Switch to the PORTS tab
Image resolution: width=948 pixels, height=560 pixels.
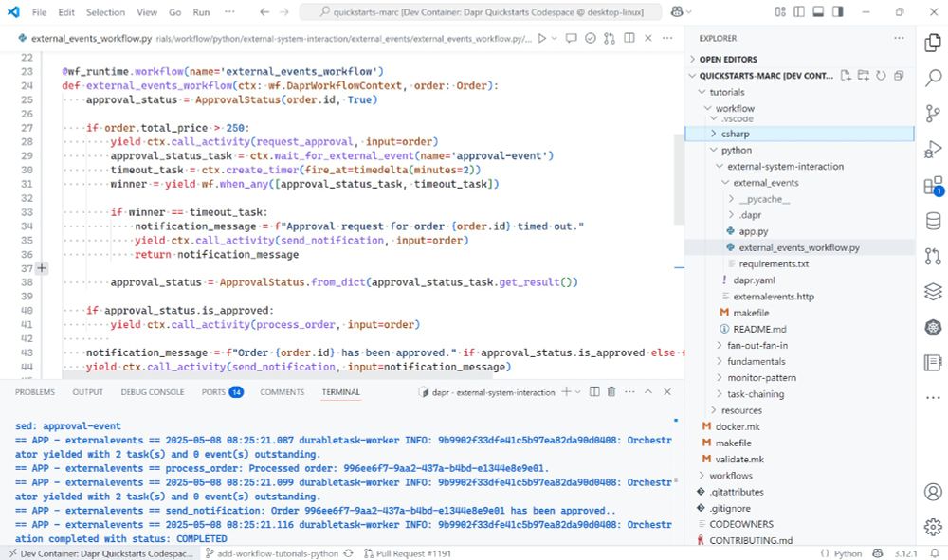[x=222, y=392]
